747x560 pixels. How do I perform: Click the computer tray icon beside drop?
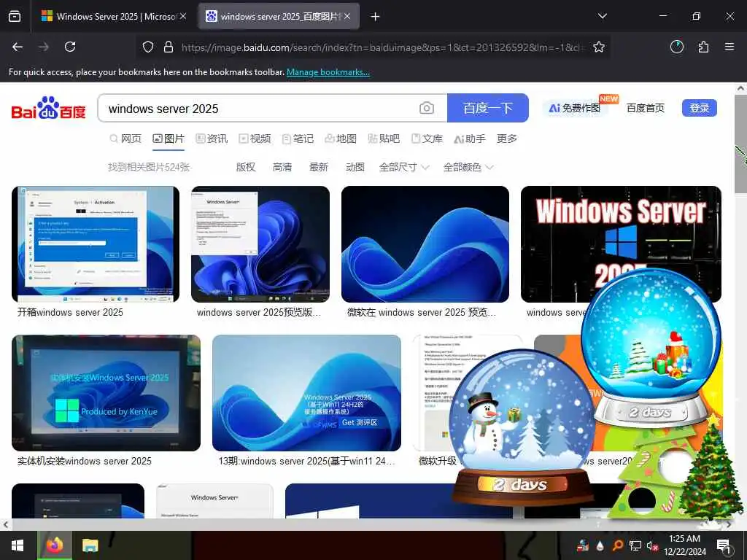pos(583,546)
